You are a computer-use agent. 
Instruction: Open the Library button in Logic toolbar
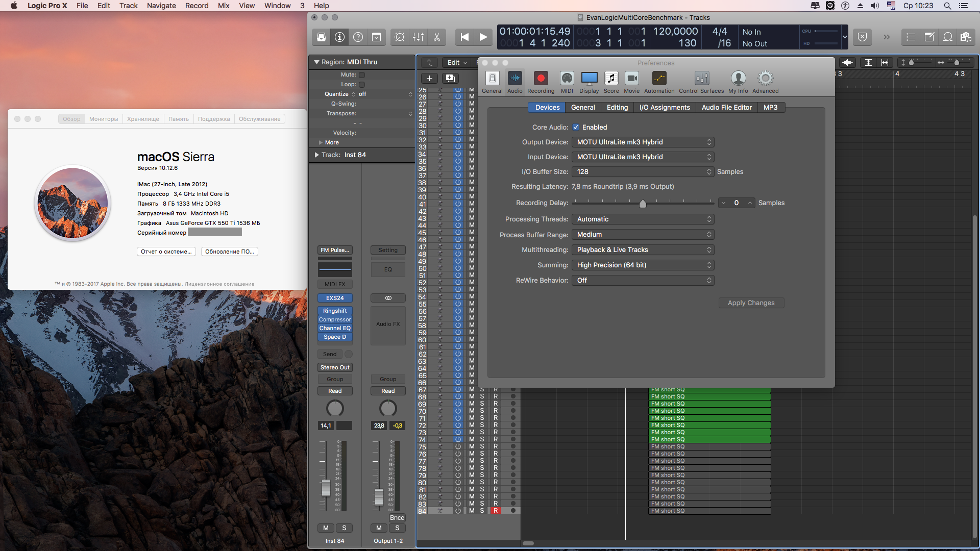[x=321, y=37]
